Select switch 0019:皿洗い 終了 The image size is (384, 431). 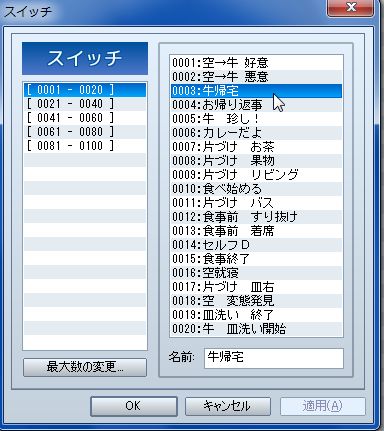point(256,315)
